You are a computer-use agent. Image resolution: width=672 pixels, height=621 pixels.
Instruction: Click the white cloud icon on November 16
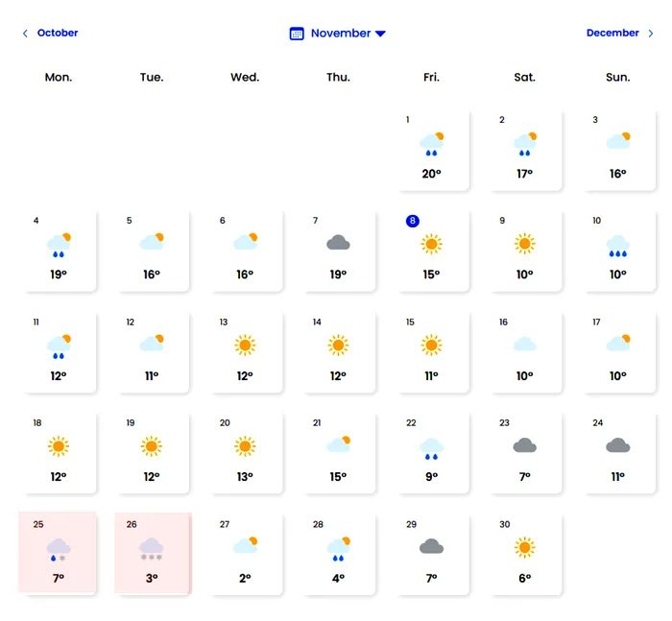[524, 345]
